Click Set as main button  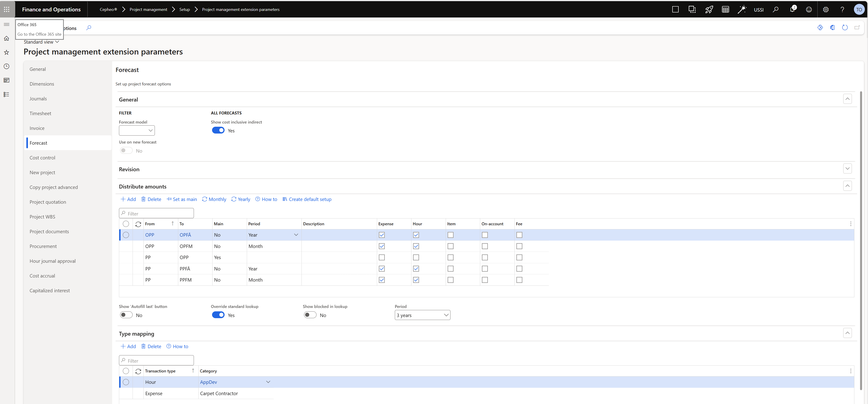182,199
